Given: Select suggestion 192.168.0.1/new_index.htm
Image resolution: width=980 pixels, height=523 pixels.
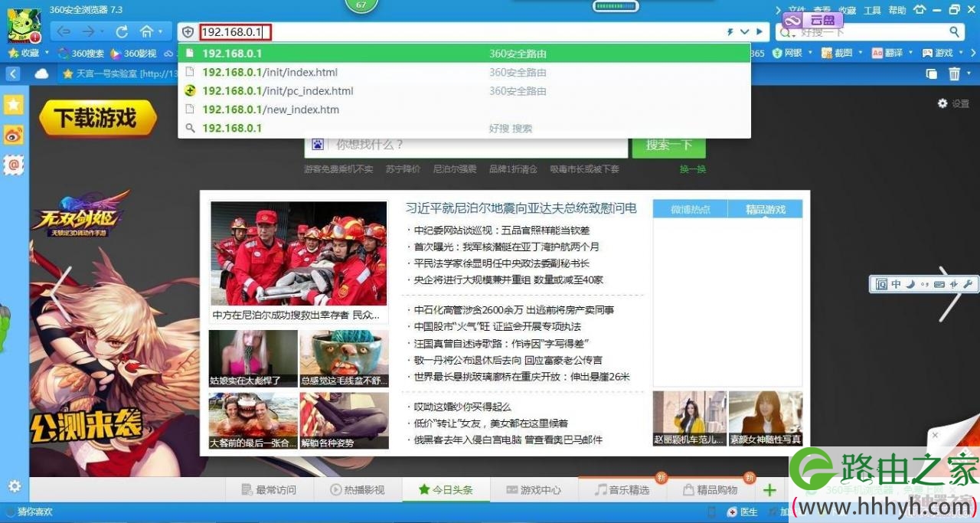Looking at the screenshot, I should pos(464,110).
